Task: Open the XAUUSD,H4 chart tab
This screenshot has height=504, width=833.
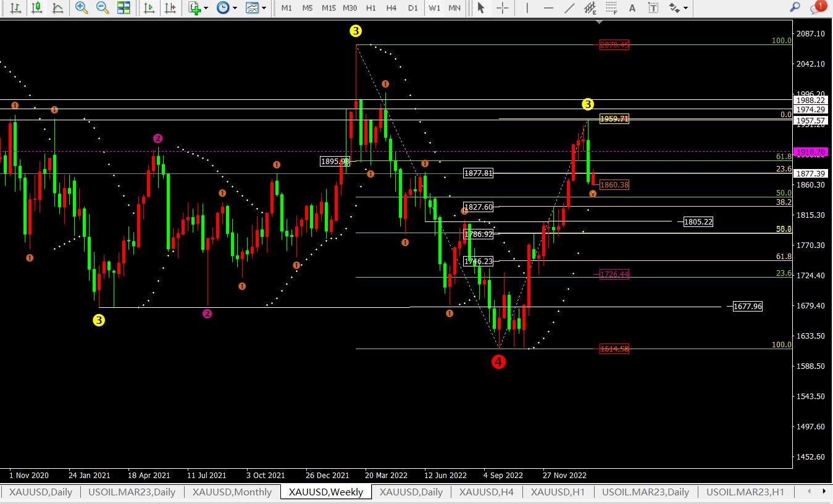Action: [x=487, y=492]
